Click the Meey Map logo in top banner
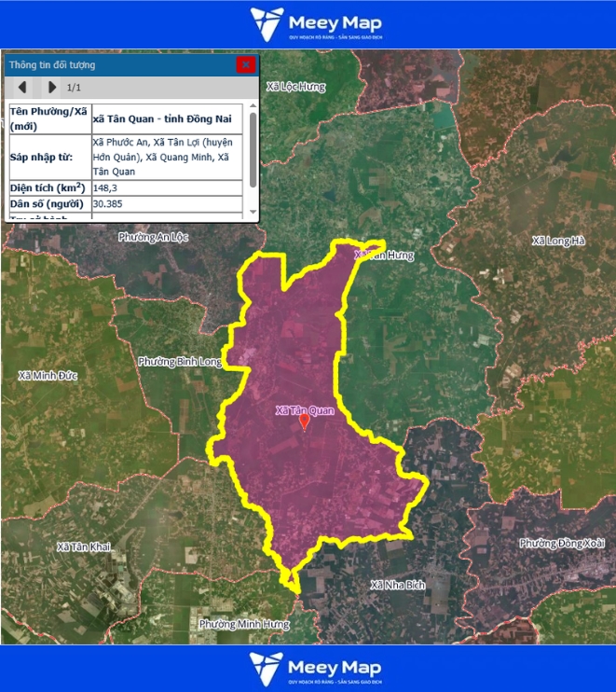Screen dimensions: 616x692 point(308,24)
